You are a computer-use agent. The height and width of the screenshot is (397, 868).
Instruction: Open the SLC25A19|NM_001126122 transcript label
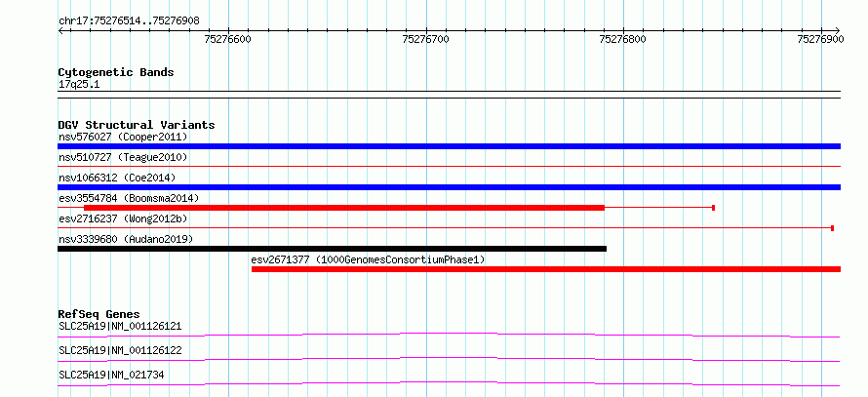pos(120,350)
